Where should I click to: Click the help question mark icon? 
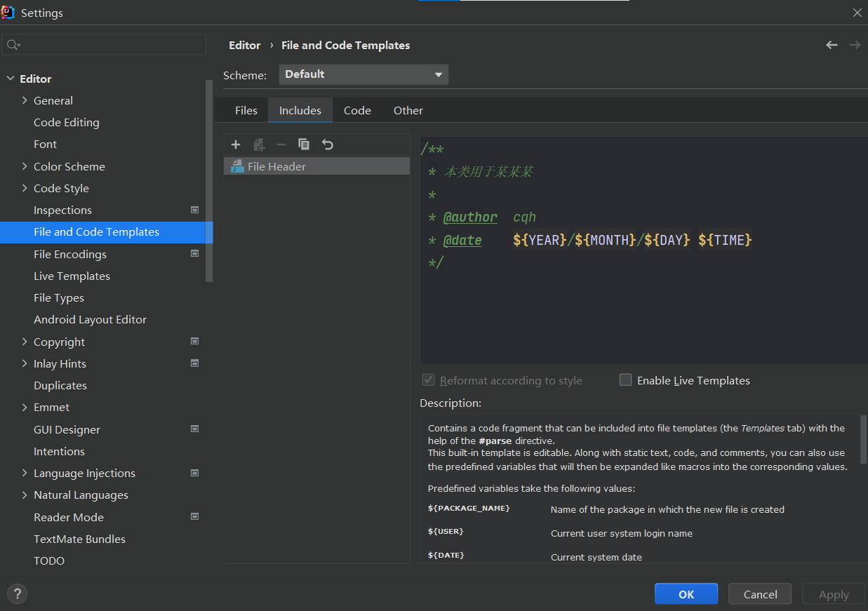pos(18,594)
